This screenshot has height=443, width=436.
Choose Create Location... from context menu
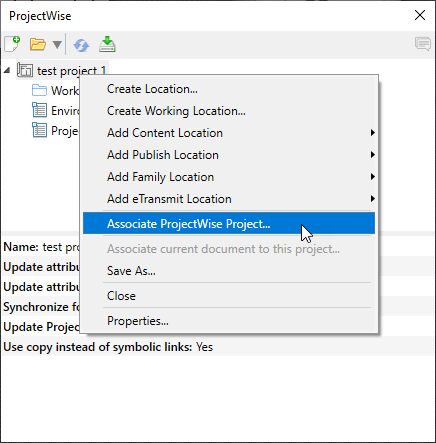coord(229,89)
